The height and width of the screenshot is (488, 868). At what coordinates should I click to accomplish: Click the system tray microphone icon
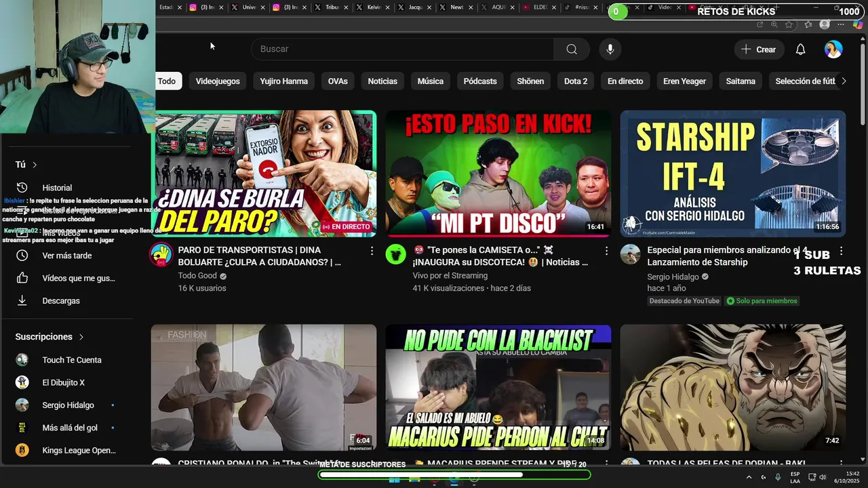pyautogui.click(x=778, y=477)
